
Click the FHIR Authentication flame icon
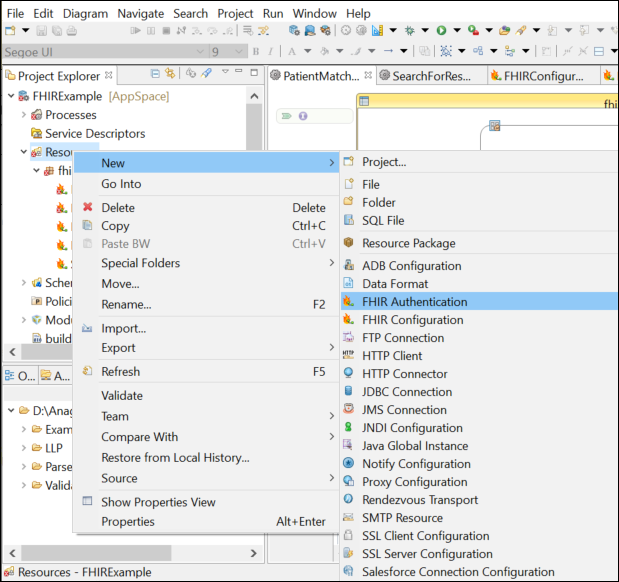coord(348,302)
